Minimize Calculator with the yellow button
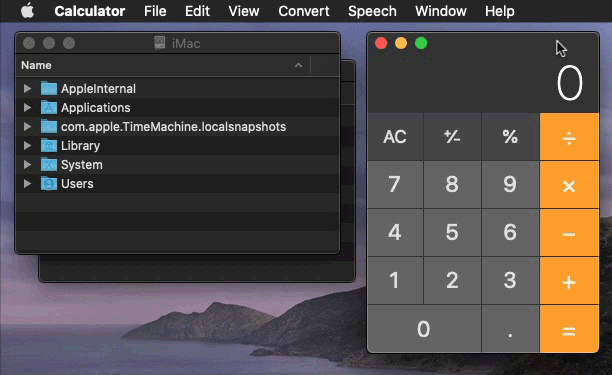The image size is (612, 375). click(x=401, y=43)
